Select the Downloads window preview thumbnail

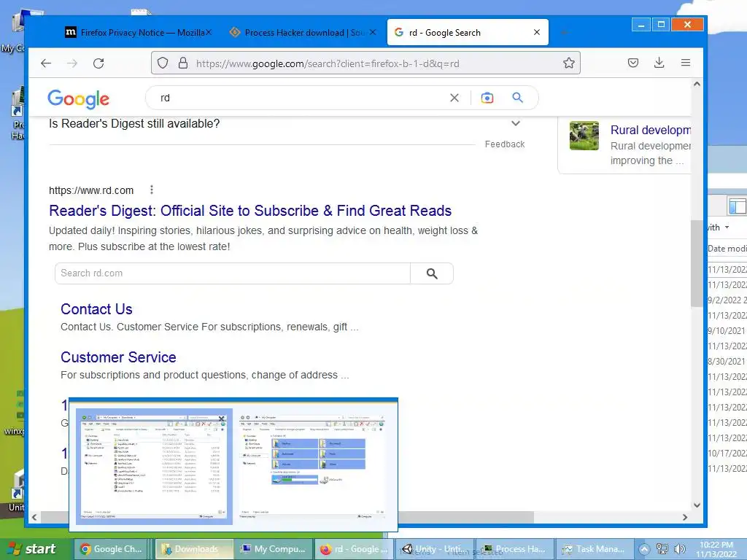155,467
